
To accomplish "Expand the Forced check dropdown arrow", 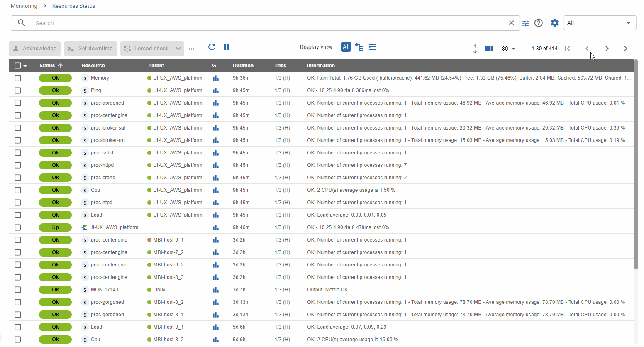I will (x=178, y=49).
